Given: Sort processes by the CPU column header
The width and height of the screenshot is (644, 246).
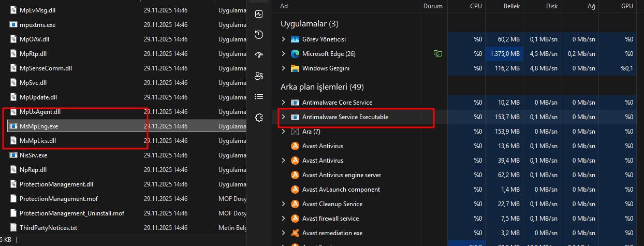Looking at the screenshot, I should [x=476, y=6].
